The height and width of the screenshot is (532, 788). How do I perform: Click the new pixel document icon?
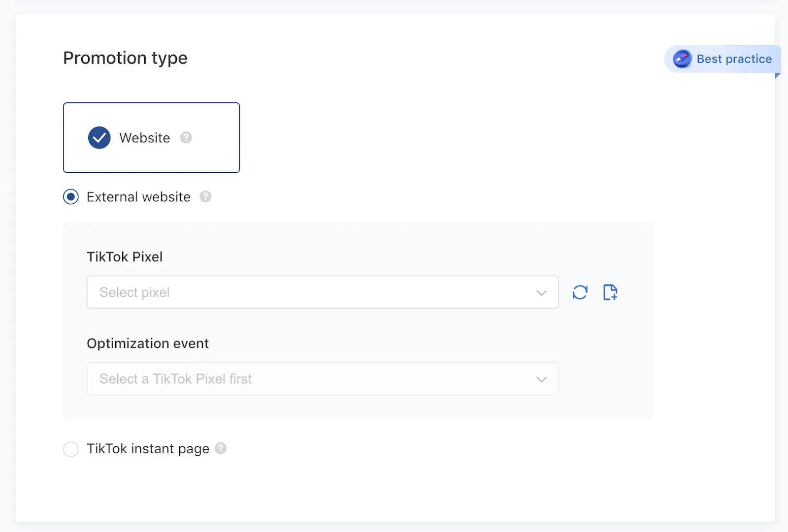pyautogui.click(x=610, y=292)
